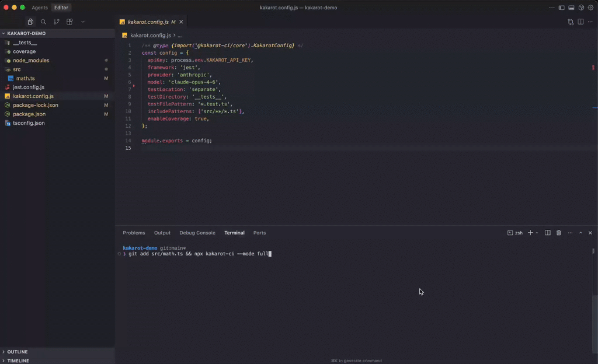Screen dimensions: 598x364
Task: Open the Source Control view icon
Action: tap(57, 22)
